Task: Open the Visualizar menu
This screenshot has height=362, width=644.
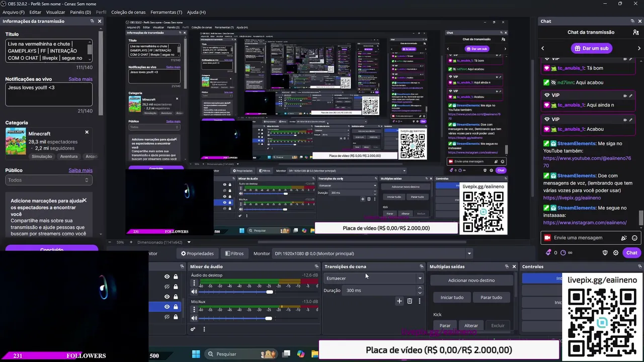Action: point(55,12)
